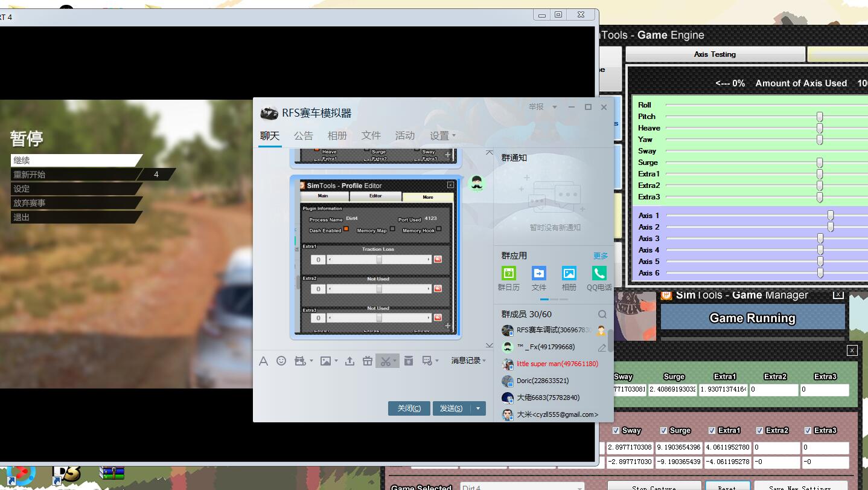Image resolution: width=868 pixels, height=490 pixels.
Task: Activate the scissors screenshot tool
Action: point(385,361)
